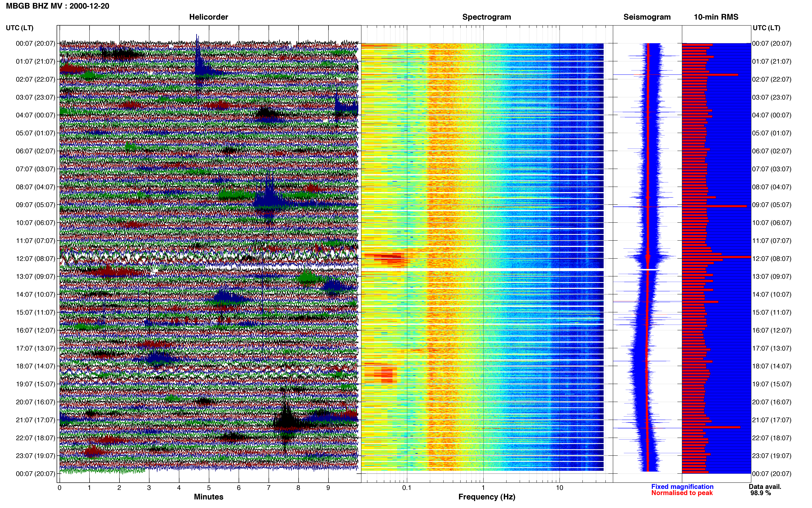812x508 pixels.
Task: Click left time label '06:07 (02:07)'
Action: (36, 151)
